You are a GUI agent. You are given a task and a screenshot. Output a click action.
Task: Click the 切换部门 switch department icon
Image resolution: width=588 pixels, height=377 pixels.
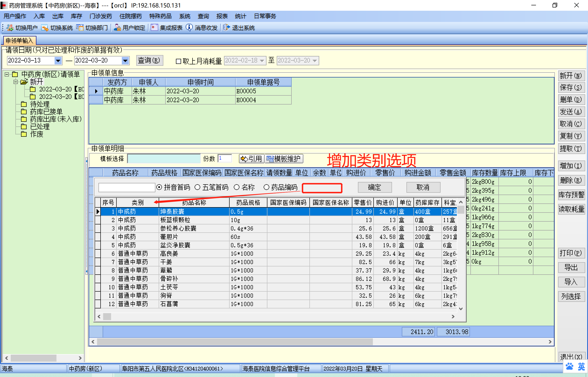[80, 28]
